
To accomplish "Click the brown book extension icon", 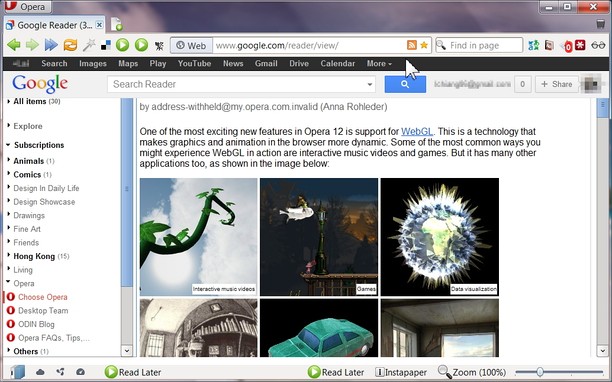I will 549,45.
